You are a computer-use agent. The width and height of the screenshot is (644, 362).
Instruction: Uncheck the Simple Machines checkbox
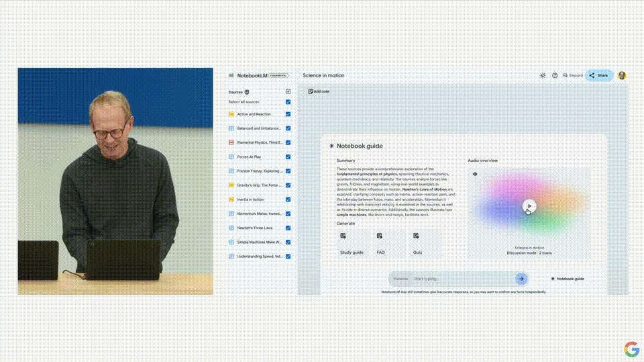(288, 242)
